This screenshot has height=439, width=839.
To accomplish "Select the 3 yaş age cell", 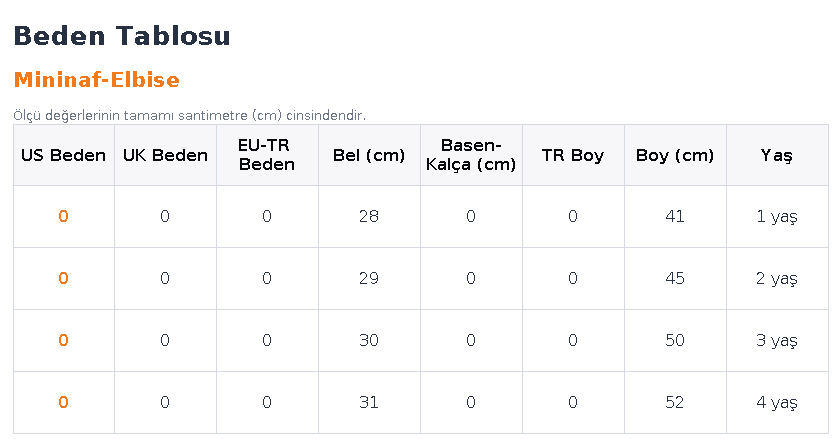I will (777, 340).
